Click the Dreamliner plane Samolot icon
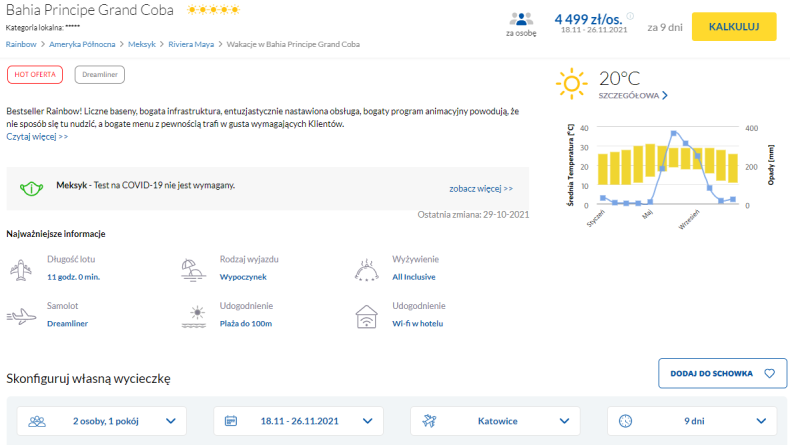The width and height of the screenshot is (790, 445). click(21, 316)
